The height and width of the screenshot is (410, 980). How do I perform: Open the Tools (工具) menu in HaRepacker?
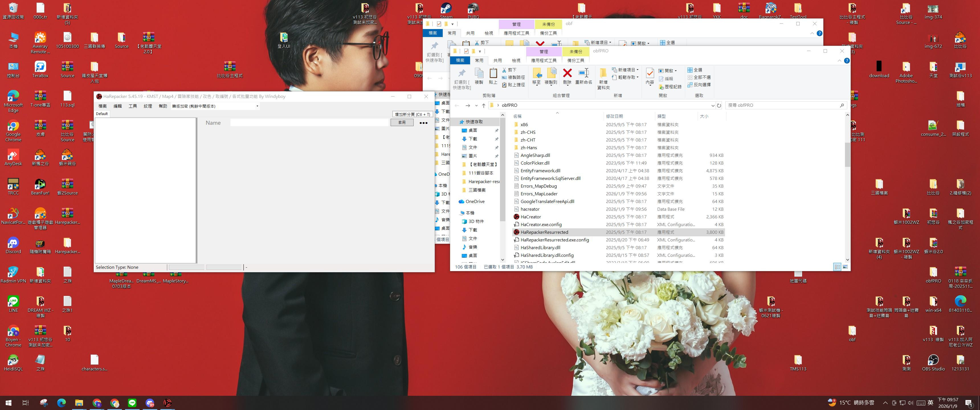click(x=132, y=106)
